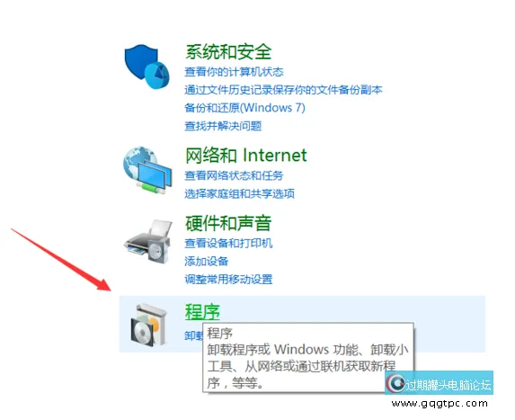
Task: Open the 网络和 Internet heading
Action: pyautogui.click(x=246, y=156)
